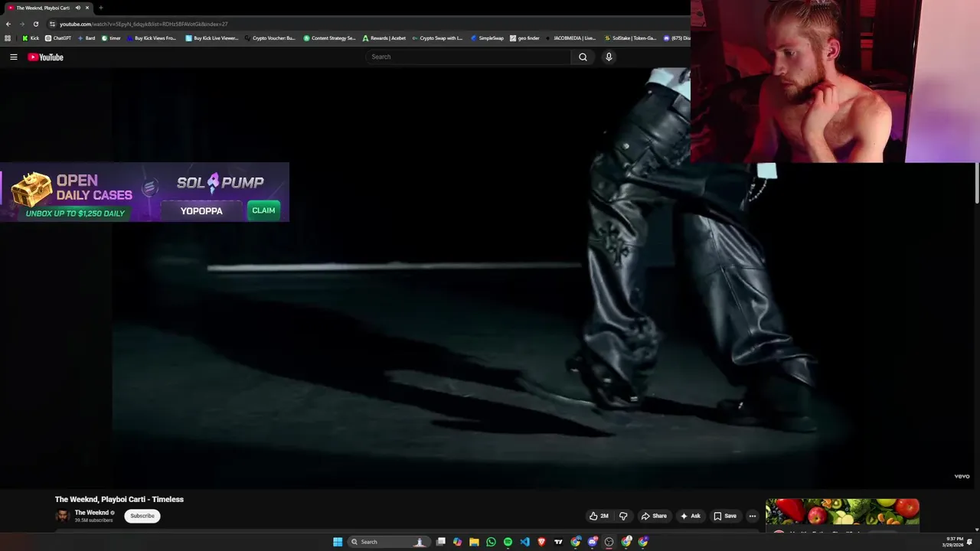Open a new browser tab
This screenshot has width=980, height=551.
pos(100,8)
